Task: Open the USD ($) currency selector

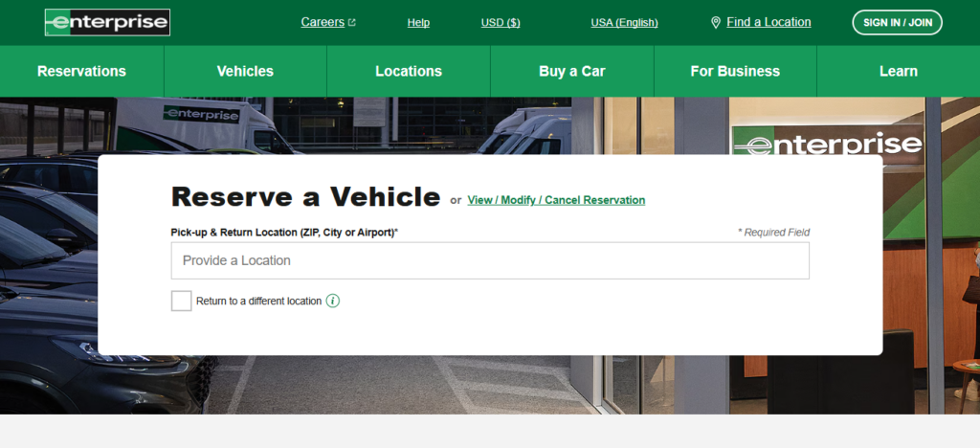Action: [x=501, y=22]
